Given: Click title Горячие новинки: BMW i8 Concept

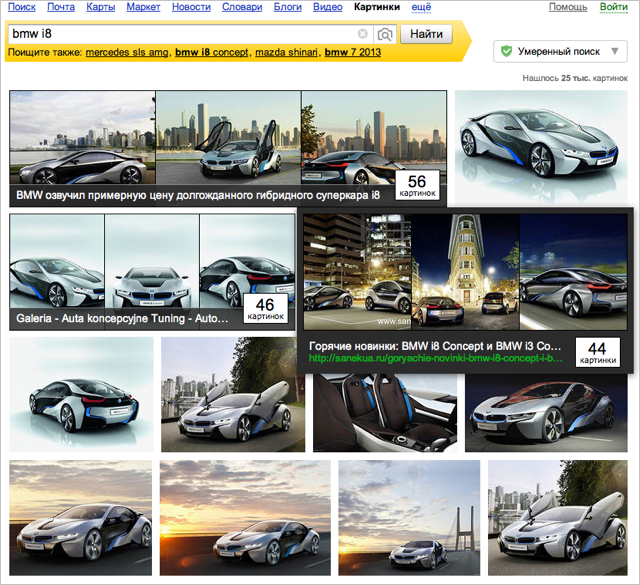Looking at the screenshot, I should coord(435,346).
